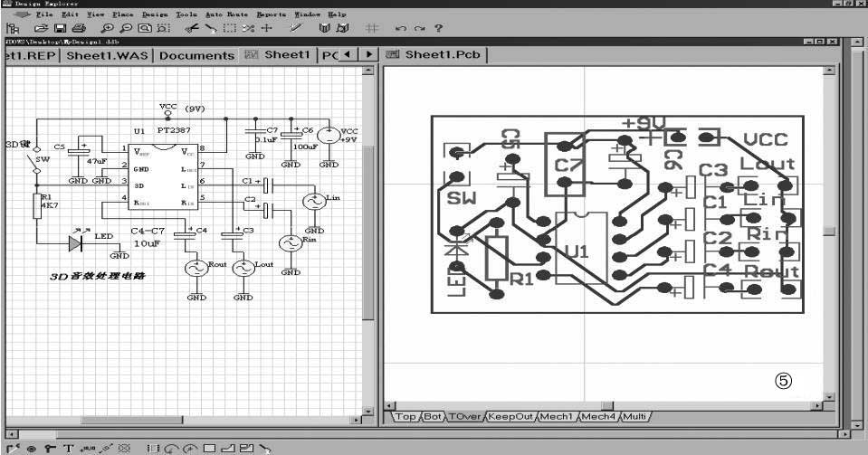
Task: Click the Redo arrow icon
Action: coord(419,29)
